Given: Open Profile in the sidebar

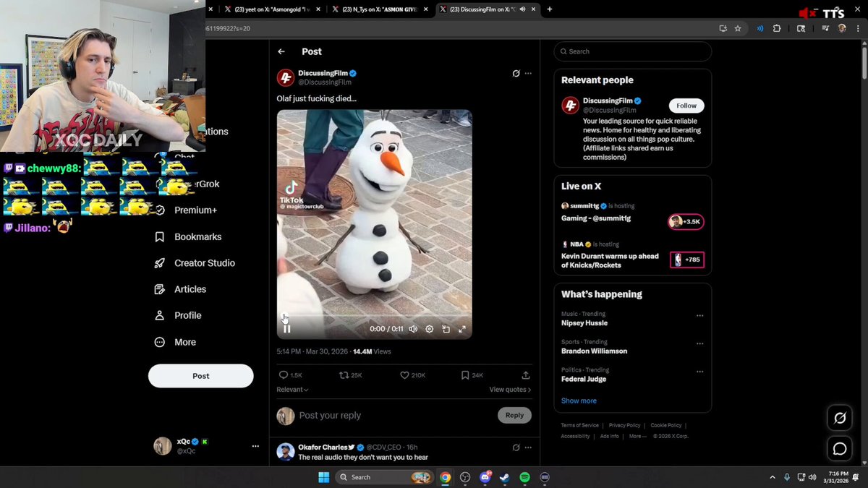Looking at the screenshot, I should pyautogui.click(x=178, y=315).
